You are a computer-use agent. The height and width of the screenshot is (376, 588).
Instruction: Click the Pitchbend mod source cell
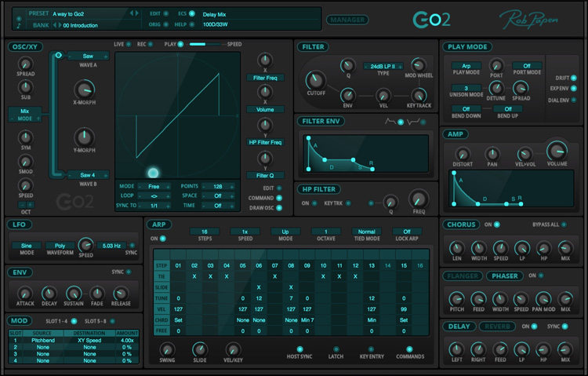point(43,341)
